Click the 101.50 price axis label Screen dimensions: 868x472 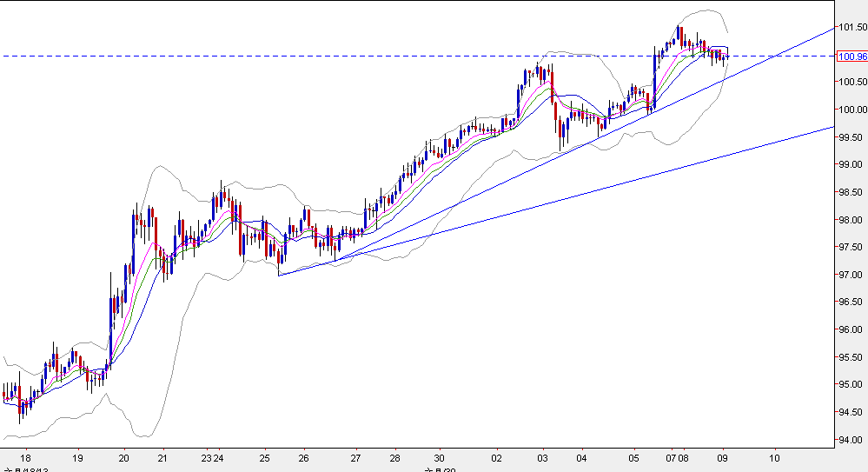(x=853, y=27)
